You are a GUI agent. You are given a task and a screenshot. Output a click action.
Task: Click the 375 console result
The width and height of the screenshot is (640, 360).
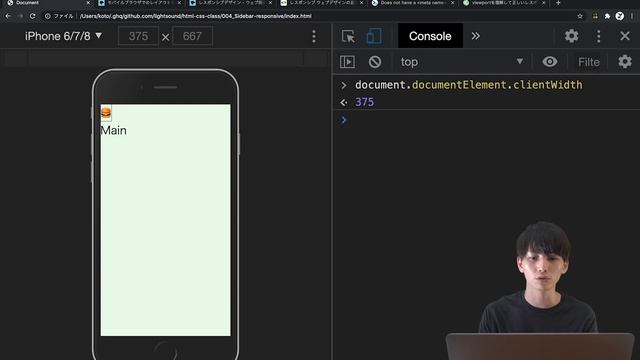(364, 102)
